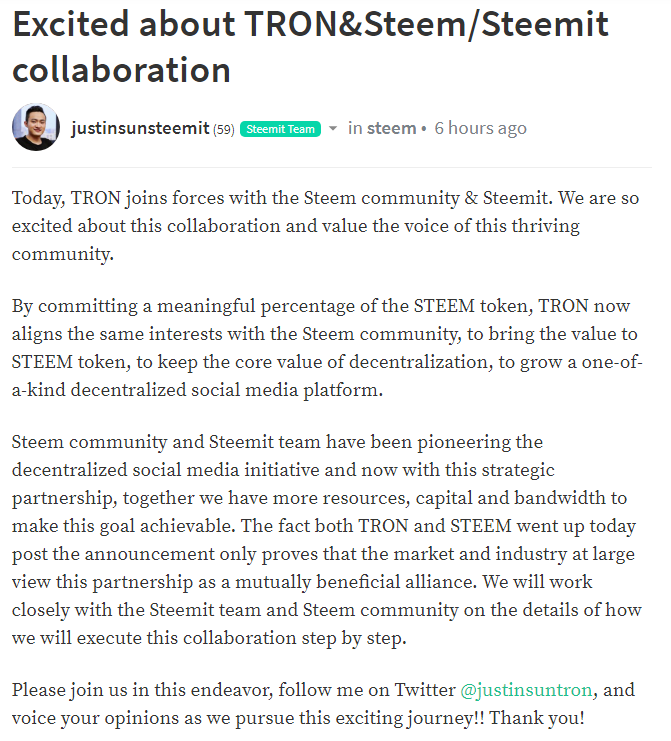Screen dimensions: 671x741
Task: Click the green Steemit Team badge
Action: 280,129
